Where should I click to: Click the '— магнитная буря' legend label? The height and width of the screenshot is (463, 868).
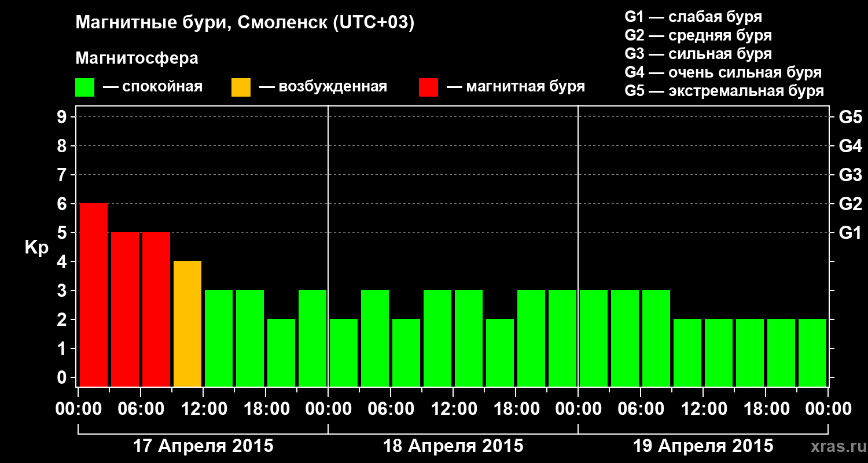[516, 87]
